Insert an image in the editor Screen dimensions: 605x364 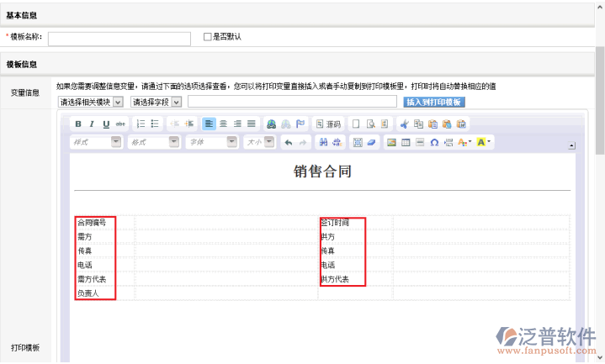pos(391,143)
